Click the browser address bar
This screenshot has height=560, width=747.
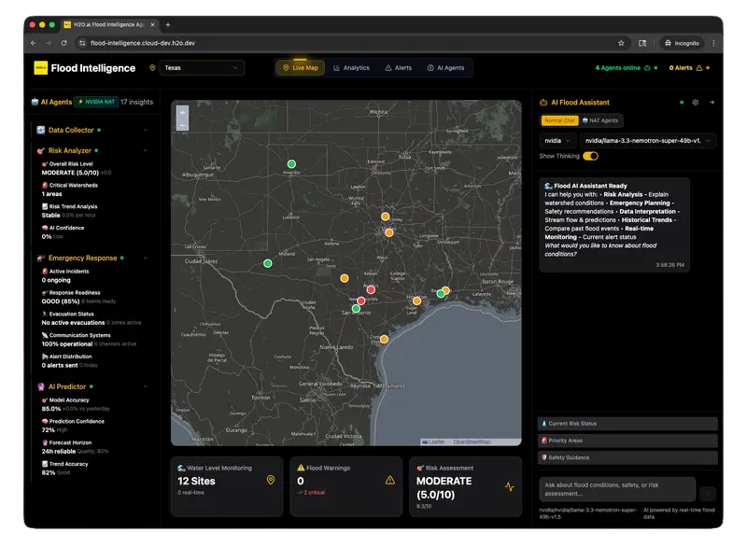pos(353,43)
